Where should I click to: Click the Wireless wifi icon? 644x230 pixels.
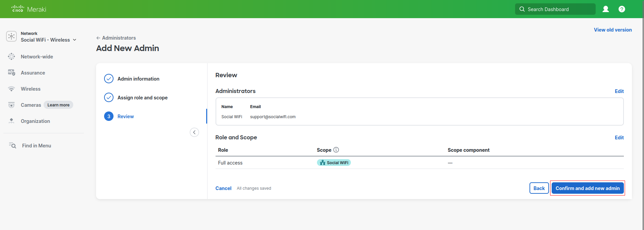(x=11, y=89)
